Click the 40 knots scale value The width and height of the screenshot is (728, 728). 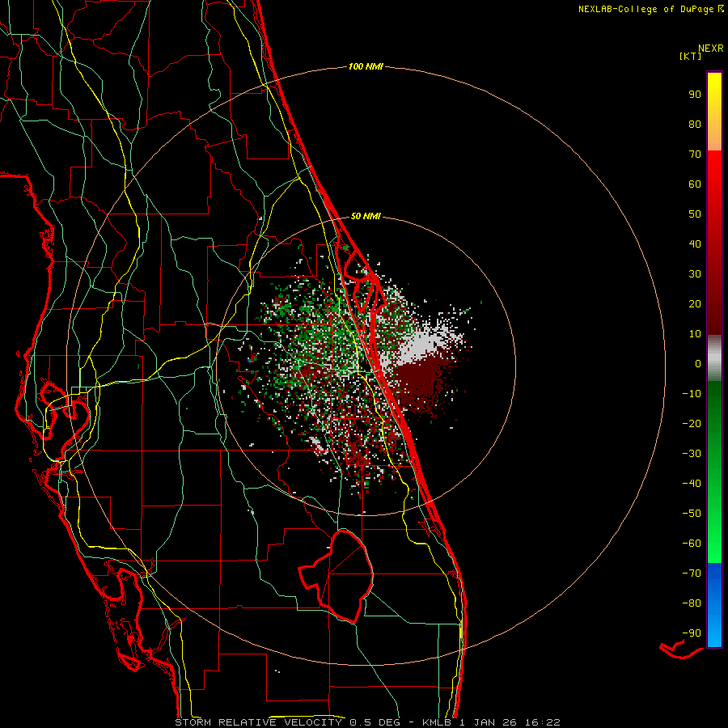click(695, 243)
